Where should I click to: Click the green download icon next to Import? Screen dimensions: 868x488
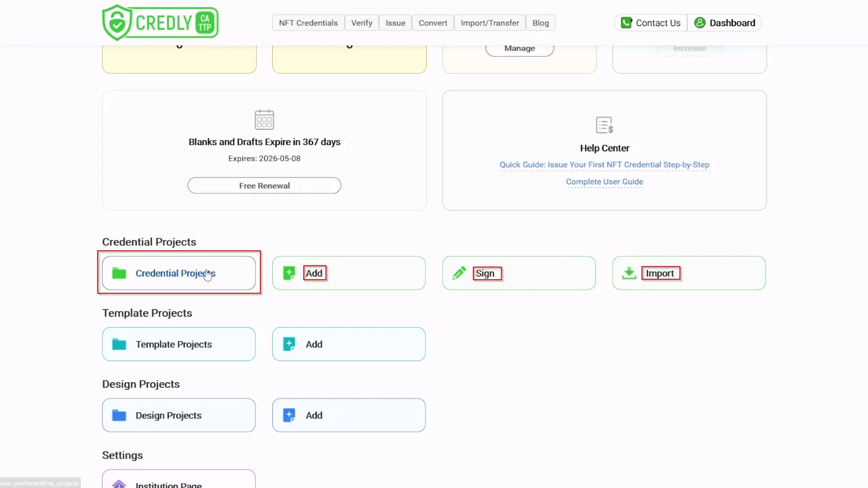(x=629, y=273)
